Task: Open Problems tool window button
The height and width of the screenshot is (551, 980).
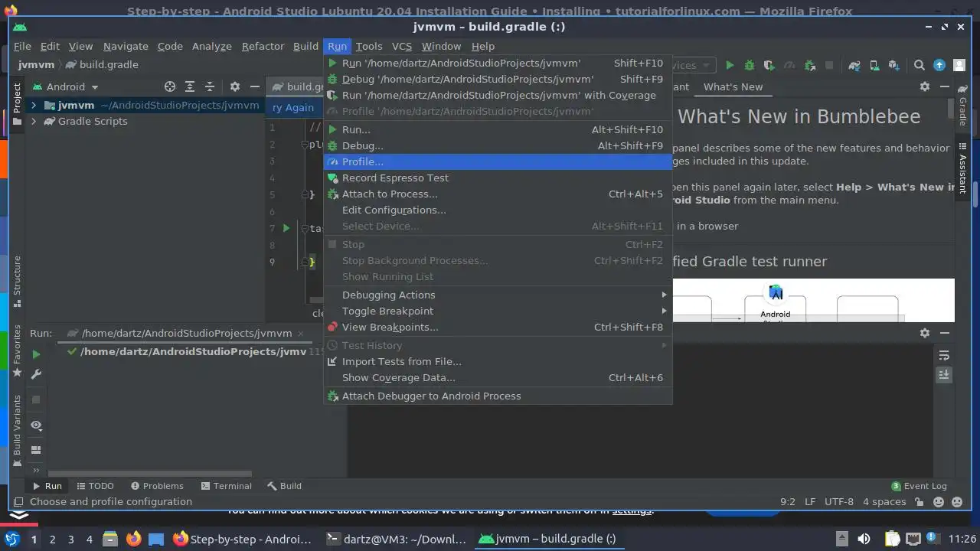Action: click(x=157, y=486)
